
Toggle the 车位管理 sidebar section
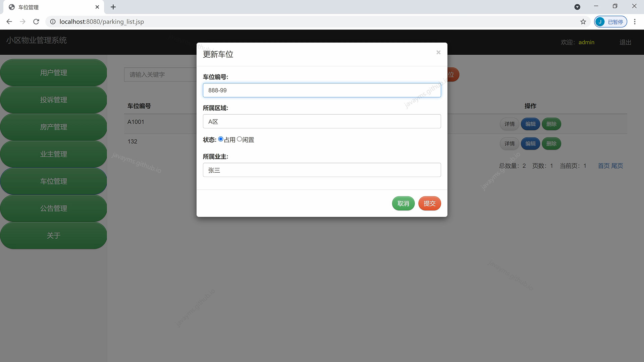click(53, 181)
